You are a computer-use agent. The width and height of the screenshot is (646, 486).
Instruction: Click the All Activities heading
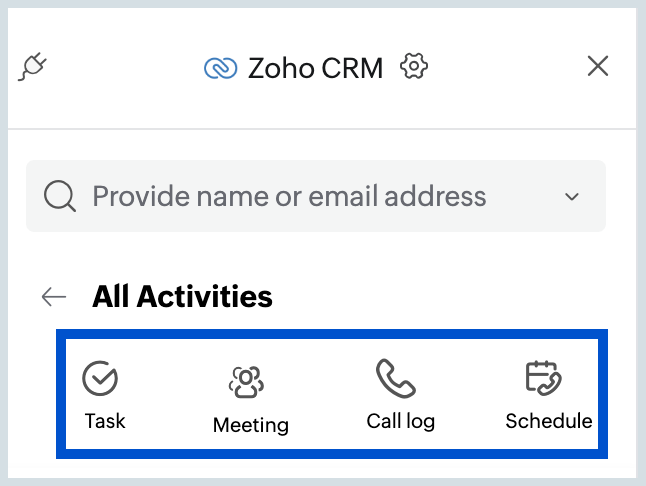tap(182, 297)
